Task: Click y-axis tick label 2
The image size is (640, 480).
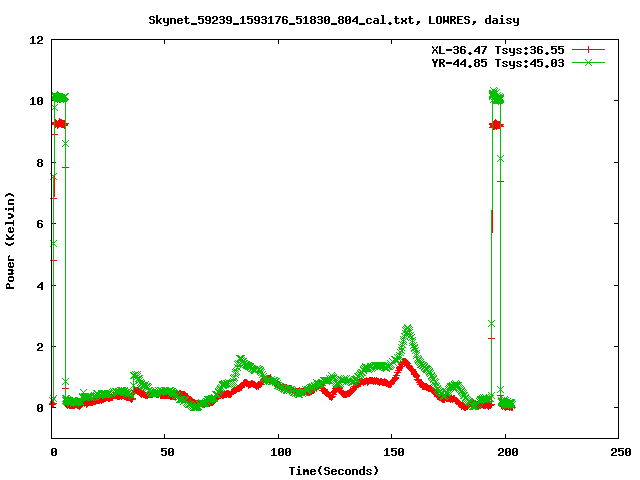Action: click(40, 347)
